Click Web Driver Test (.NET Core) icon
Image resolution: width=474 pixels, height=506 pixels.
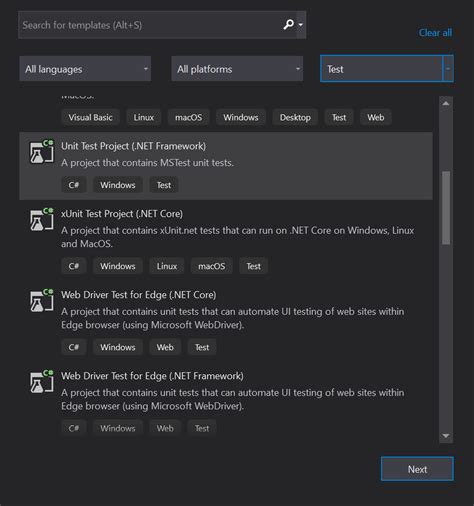coord(42,301)
